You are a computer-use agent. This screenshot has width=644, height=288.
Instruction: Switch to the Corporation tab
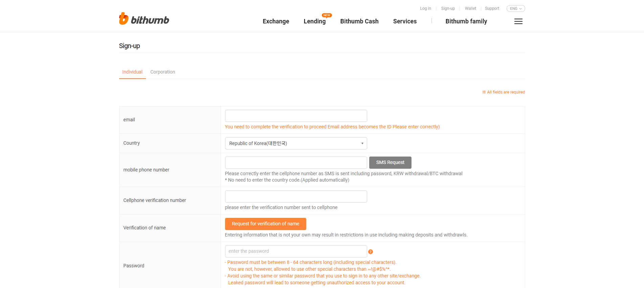tap(163, 72)
